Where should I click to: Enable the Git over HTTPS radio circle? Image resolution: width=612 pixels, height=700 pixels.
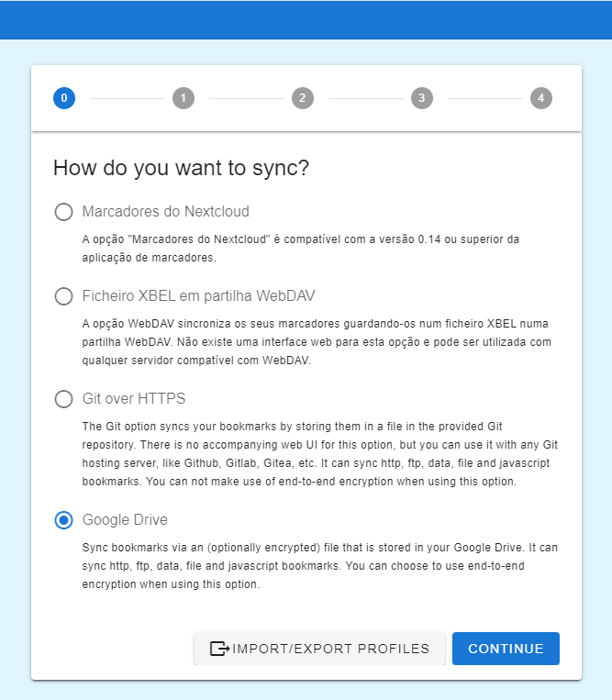[x=63, y=399]
